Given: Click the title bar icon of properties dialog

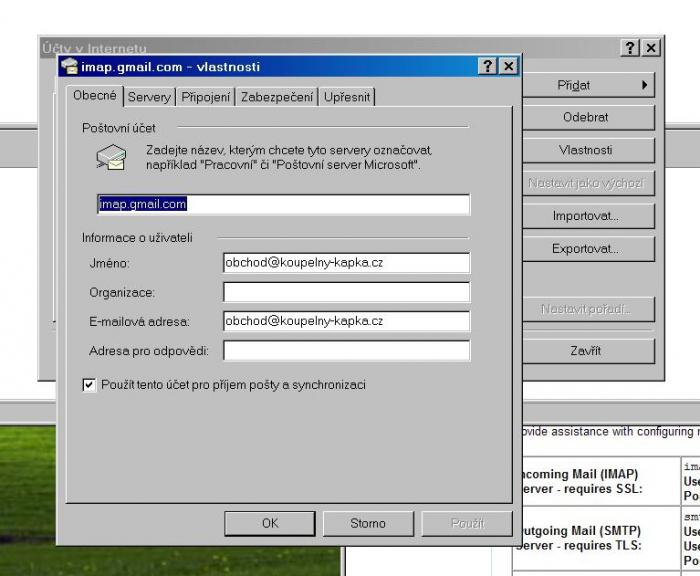Looking at the screenshot, I should point(69,66).
